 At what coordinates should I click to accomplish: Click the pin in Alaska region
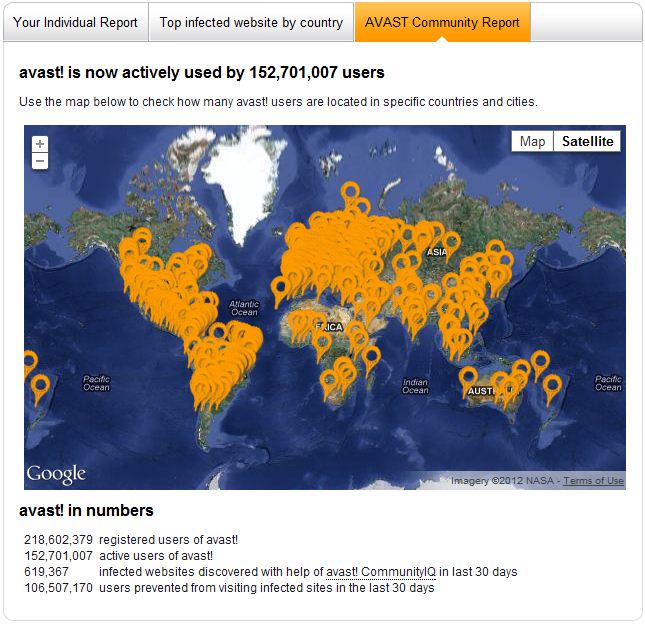click(x=142, y=239)
